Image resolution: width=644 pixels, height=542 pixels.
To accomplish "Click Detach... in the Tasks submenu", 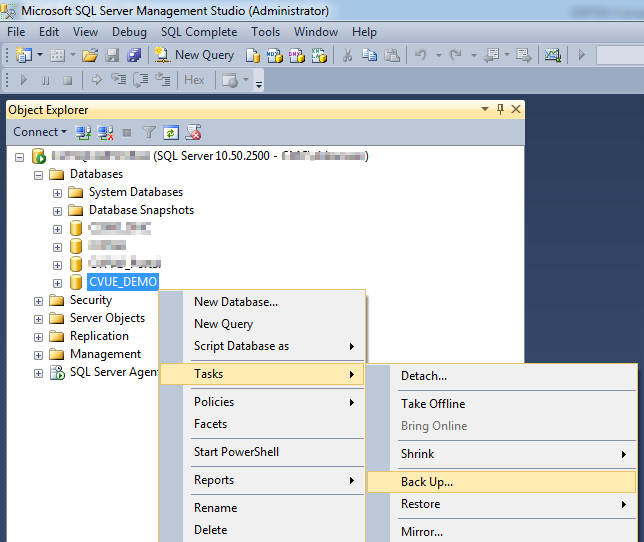I will coord(424,376).
